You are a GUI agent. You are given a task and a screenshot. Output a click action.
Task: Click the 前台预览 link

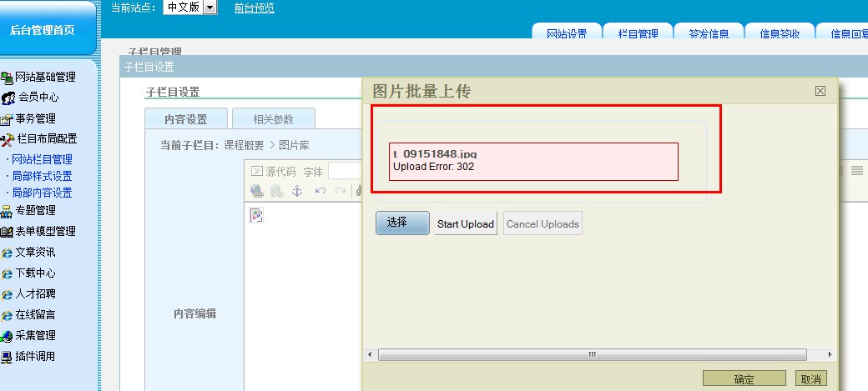pos(254,8)
